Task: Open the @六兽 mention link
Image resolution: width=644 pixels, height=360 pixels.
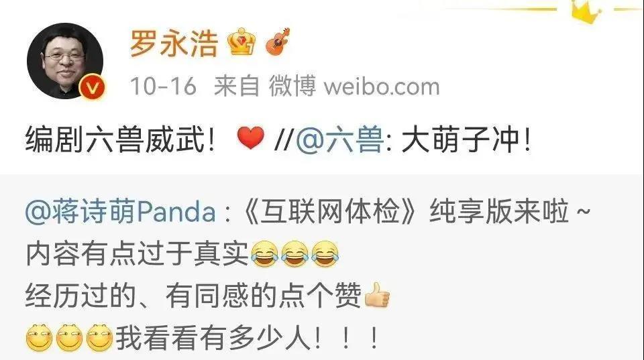Action: [x=339, y=140]
